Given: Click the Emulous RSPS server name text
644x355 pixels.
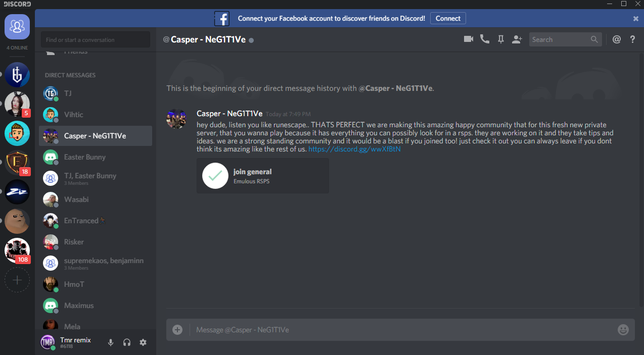Looking at the screenshot, I should click(251, 181).
